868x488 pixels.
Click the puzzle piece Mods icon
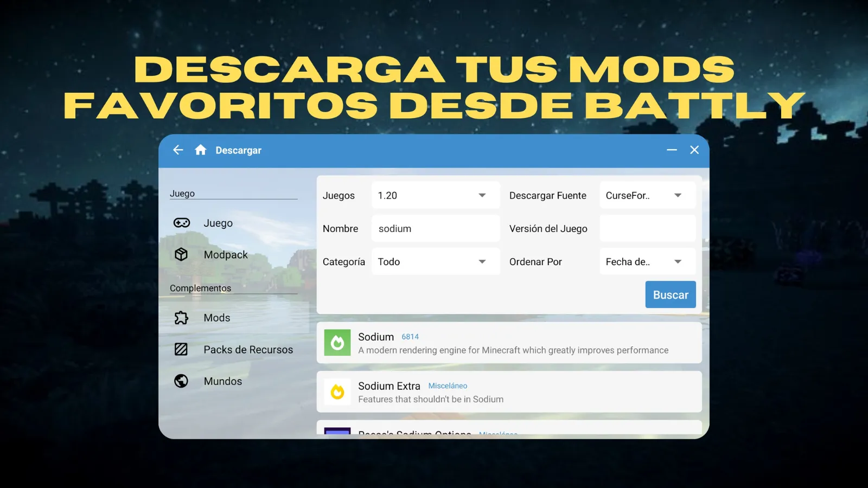(181, 318)
